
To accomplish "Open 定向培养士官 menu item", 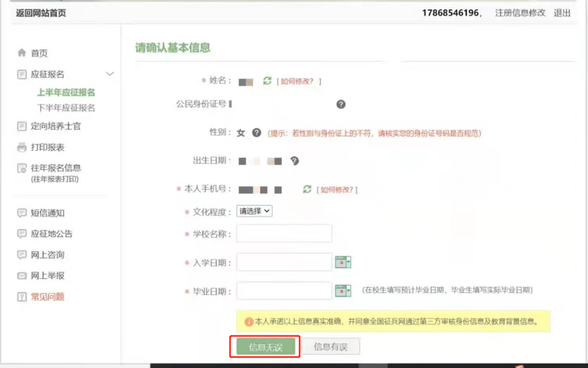I will (55, 127).
